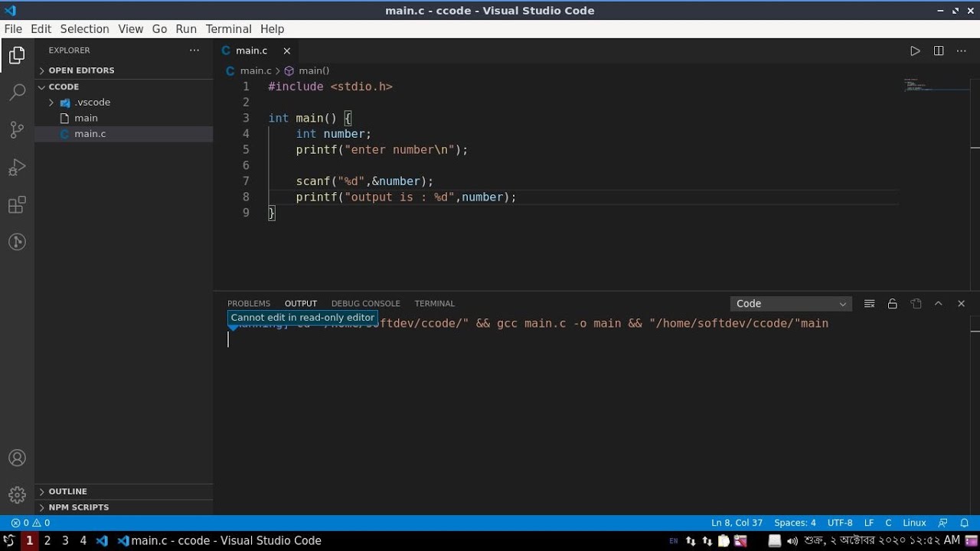The image size is (980, 551).
Task: Close the main.c editor tab
Action: tap(287, 51)
